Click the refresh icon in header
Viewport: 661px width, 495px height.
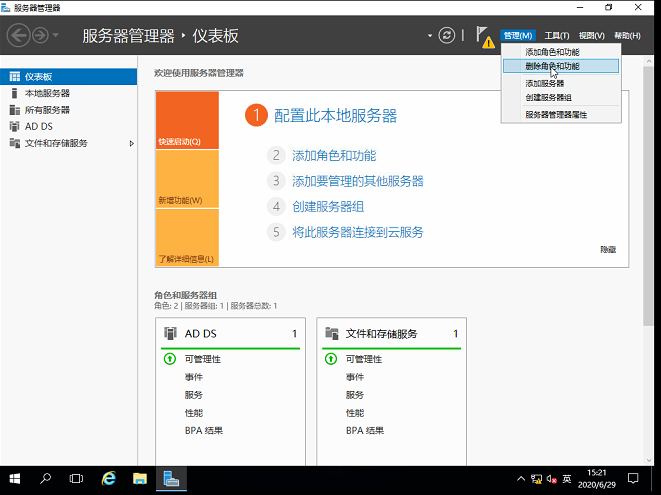coord(446,35)
